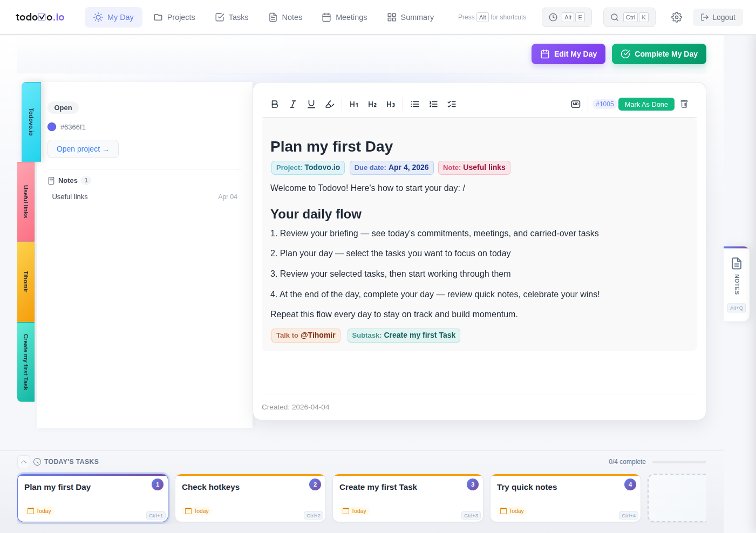Open the Projects tab
Viewport: 756px width, 533px height.
174,17
